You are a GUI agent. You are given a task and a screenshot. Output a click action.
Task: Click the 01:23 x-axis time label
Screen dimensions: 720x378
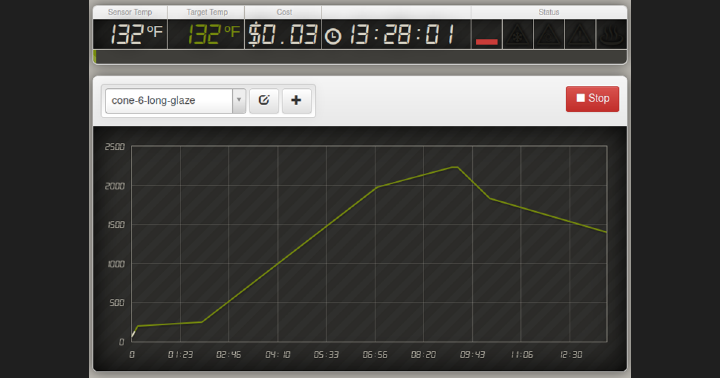pyautogui.click(x=180, y=355)
